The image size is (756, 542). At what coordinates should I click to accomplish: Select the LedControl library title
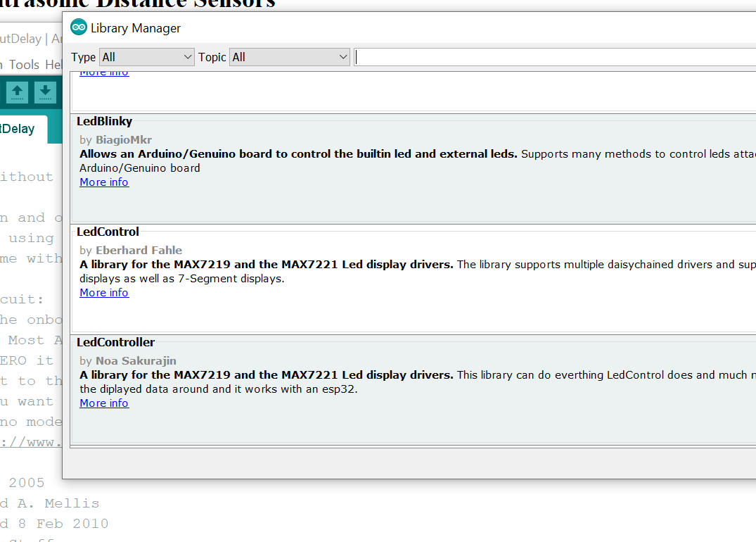point(108,232)
